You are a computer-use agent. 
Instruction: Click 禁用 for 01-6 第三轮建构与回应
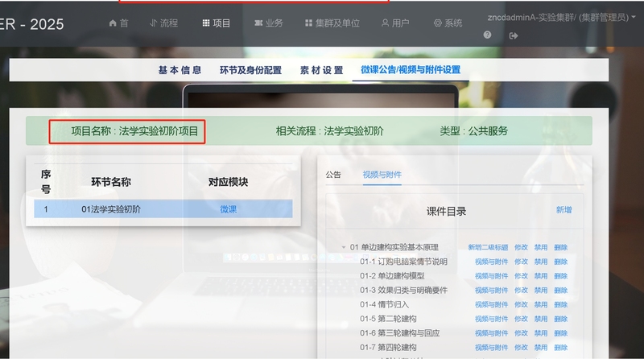point(540,333)
